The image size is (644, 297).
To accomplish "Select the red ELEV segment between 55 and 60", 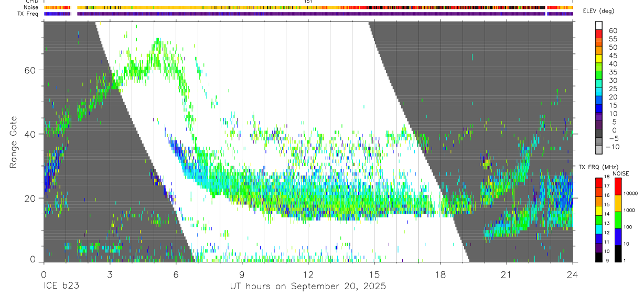I will [599, 34].
